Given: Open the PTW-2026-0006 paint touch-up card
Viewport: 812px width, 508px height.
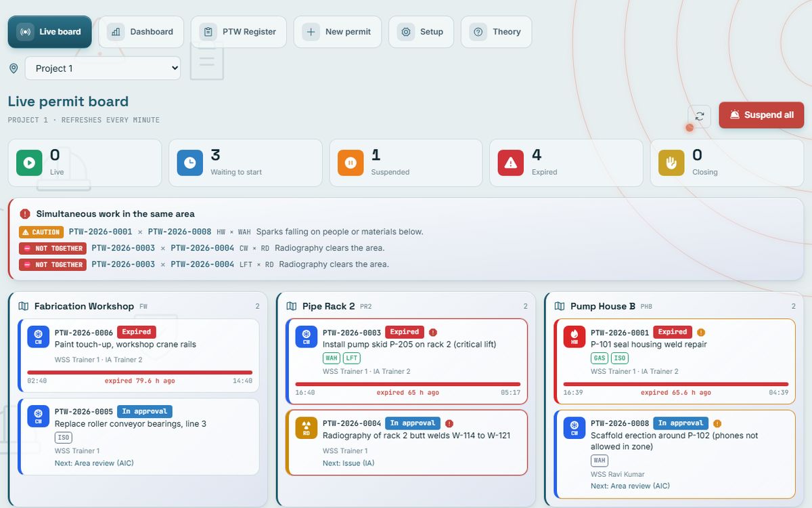Looking at the screenshot, I should click(139, 355).
